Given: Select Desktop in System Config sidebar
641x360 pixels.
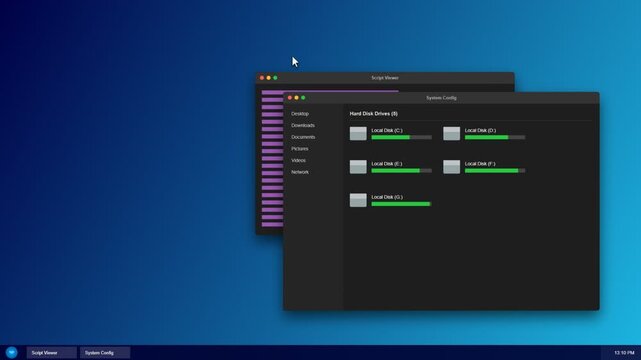Looking at the screenshot, I should click(x=300, y=114).
